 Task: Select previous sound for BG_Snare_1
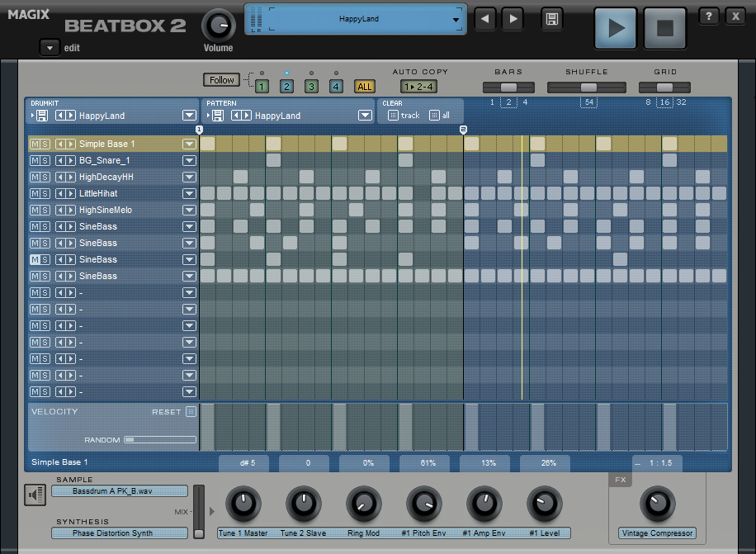pos(60,160)
